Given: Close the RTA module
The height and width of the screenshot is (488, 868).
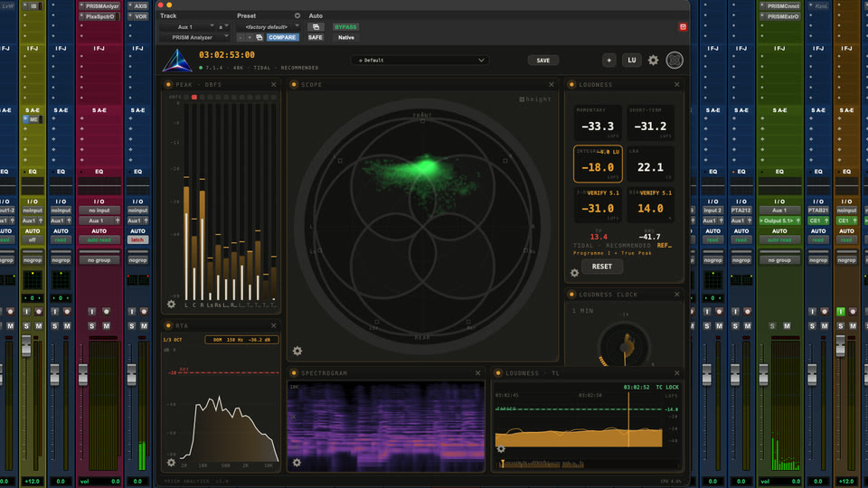Looking at the screenshot, I should click(273, 325).
